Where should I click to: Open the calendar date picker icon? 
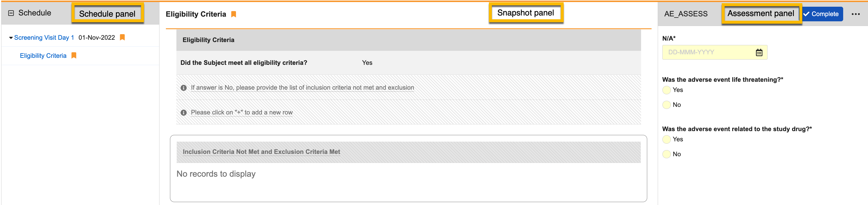tap(759, 53)
